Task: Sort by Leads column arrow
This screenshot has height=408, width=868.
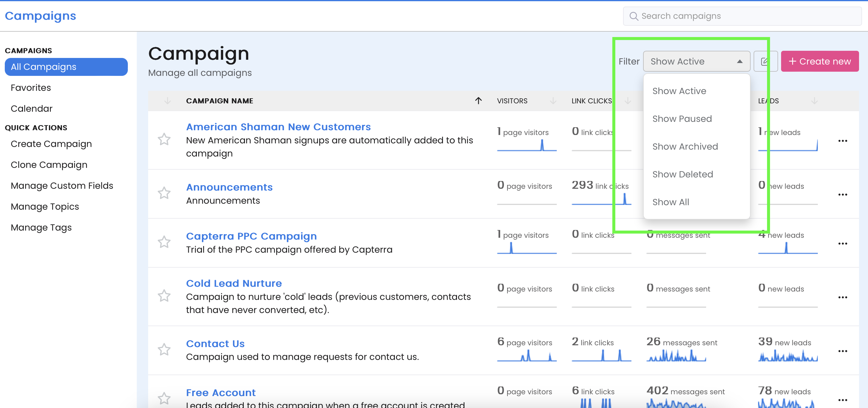Action: pos(815,101)
